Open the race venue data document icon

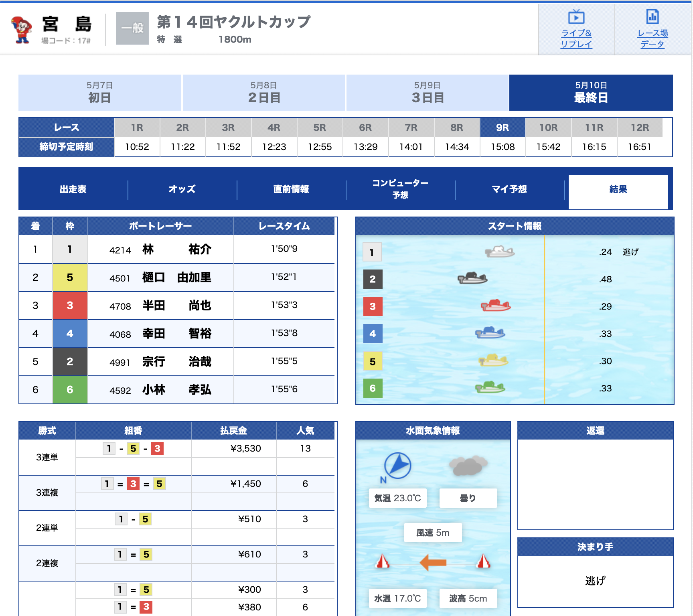[x=652, y=17]
